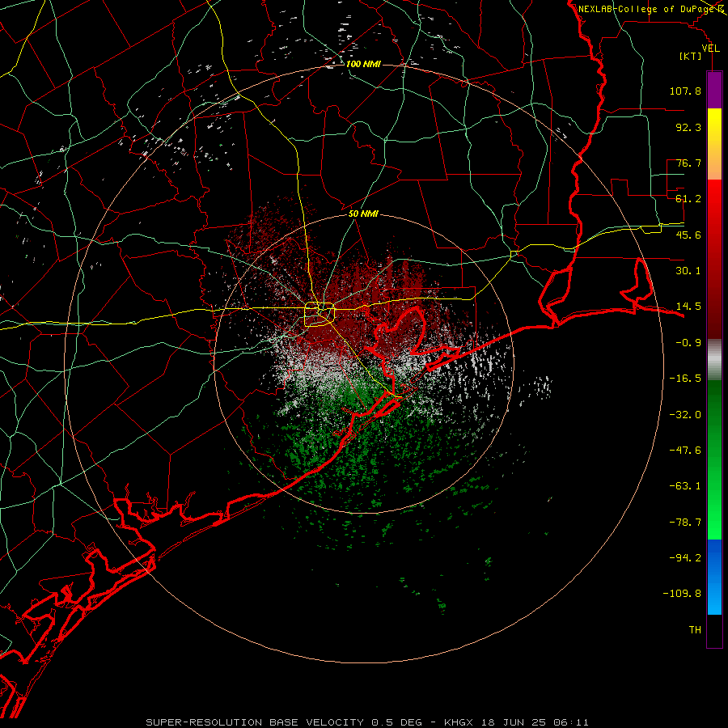This screenshot has width=728, height=728.
Task: Select the 45.6 scale value
Action: click(x=688, y=235)
